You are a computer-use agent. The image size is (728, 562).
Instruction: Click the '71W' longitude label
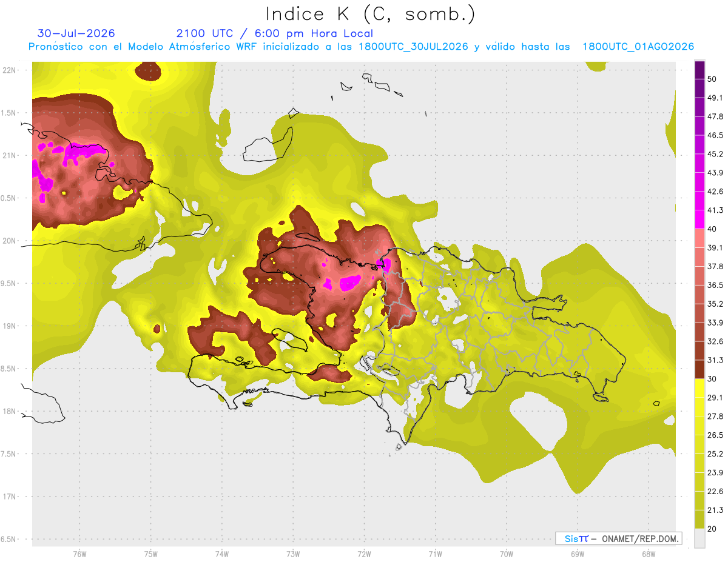pos(435,554)
